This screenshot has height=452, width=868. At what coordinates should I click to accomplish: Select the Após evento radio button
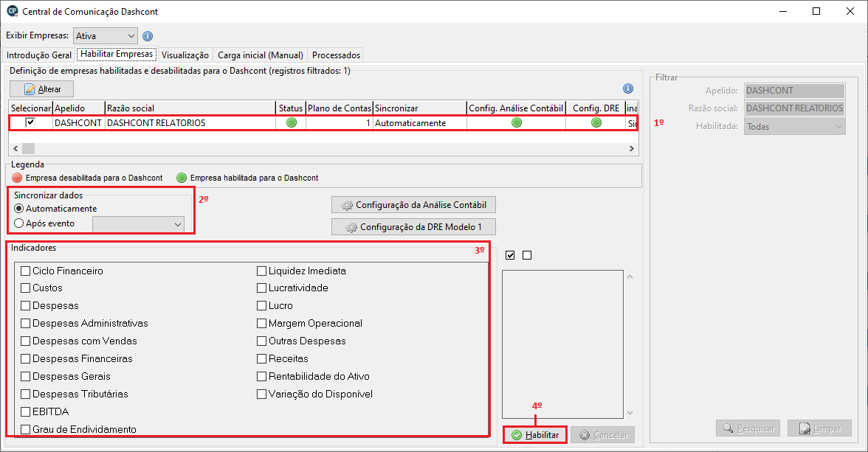tap(19, 223)
